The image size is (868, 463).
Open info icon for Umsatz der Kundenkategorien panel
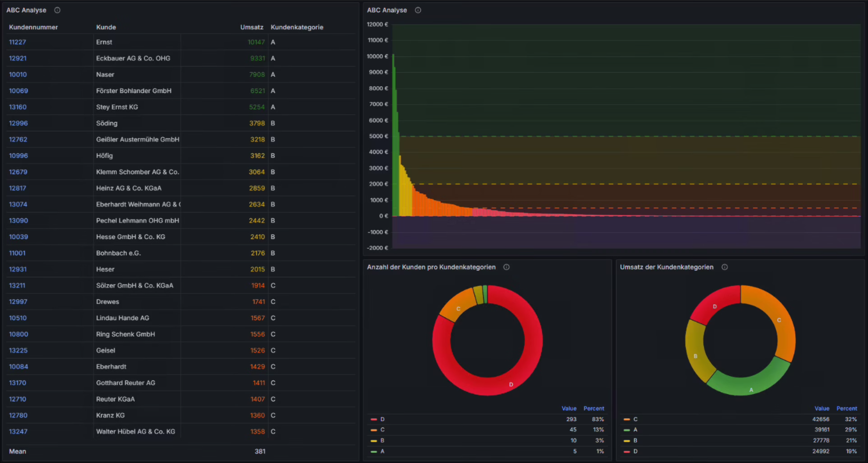(x=725, y=267)
